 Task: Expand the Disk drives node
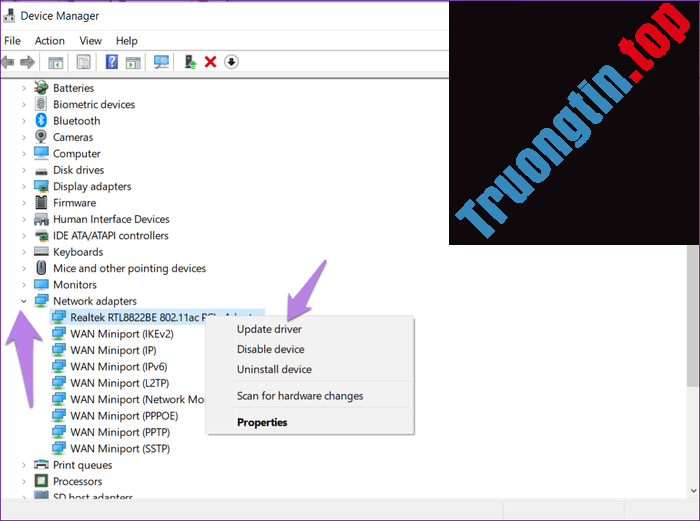click(24, 170)
